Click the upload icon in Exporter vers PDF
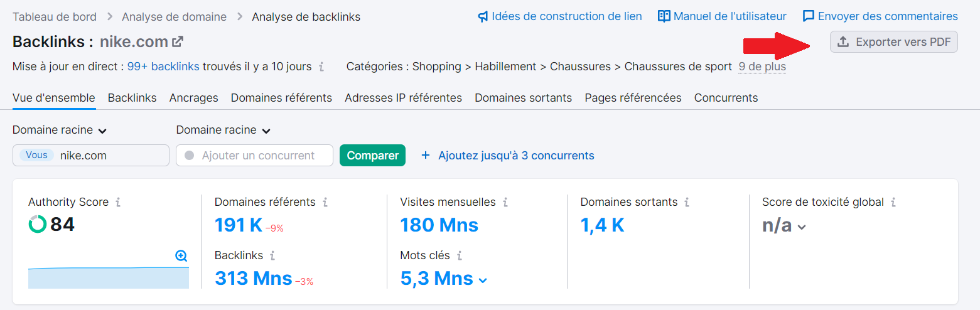The height and width of the screenshot is (310, 980). [x=844, y=42]
